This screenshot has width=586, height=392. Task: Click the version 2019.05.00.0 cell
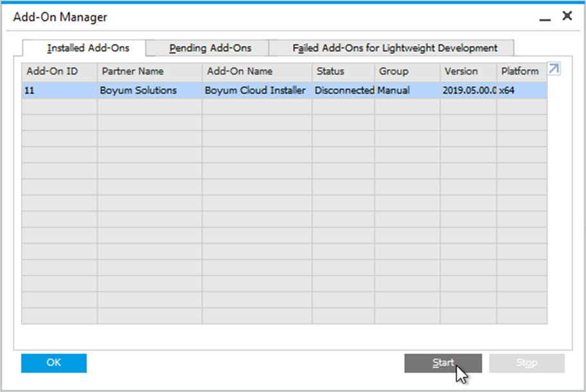pyautogui.click(x=468, y=91)
